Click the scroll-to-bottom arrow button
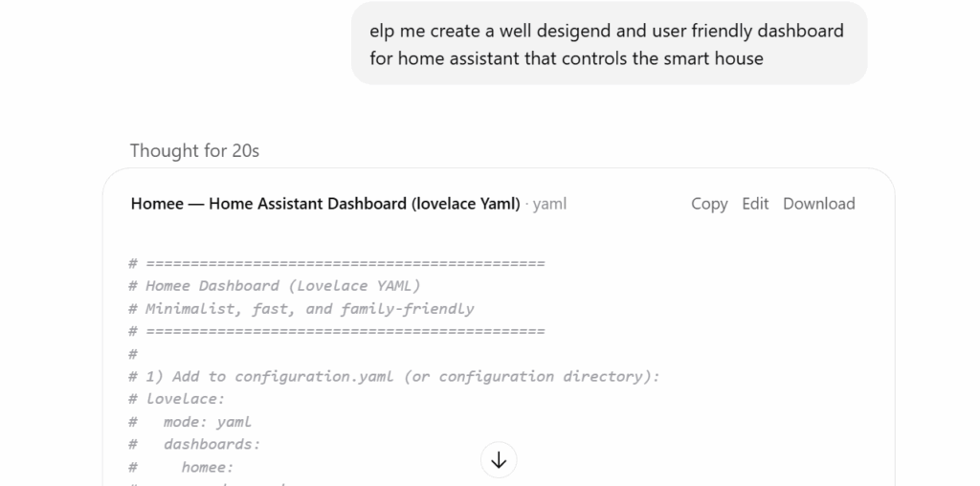The image size is (980, 486). click(x=498, y=460)
